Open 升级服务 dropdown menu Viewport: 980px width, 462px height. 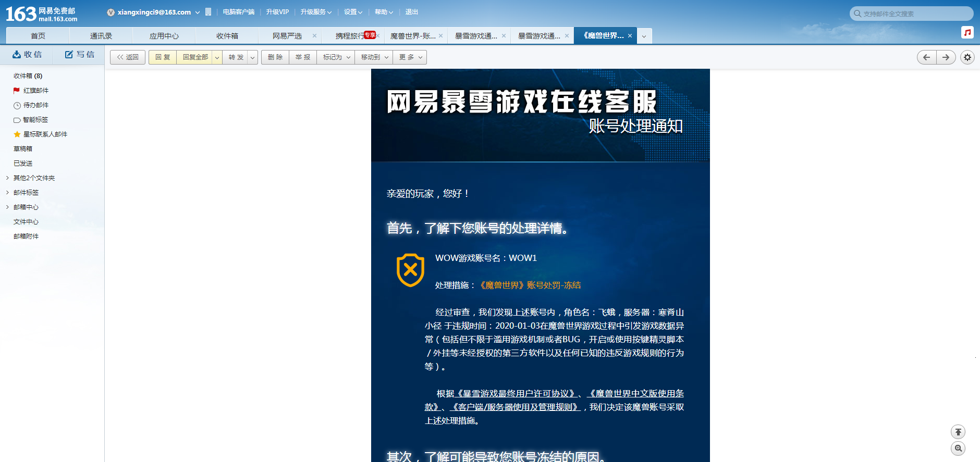(316, 12)
